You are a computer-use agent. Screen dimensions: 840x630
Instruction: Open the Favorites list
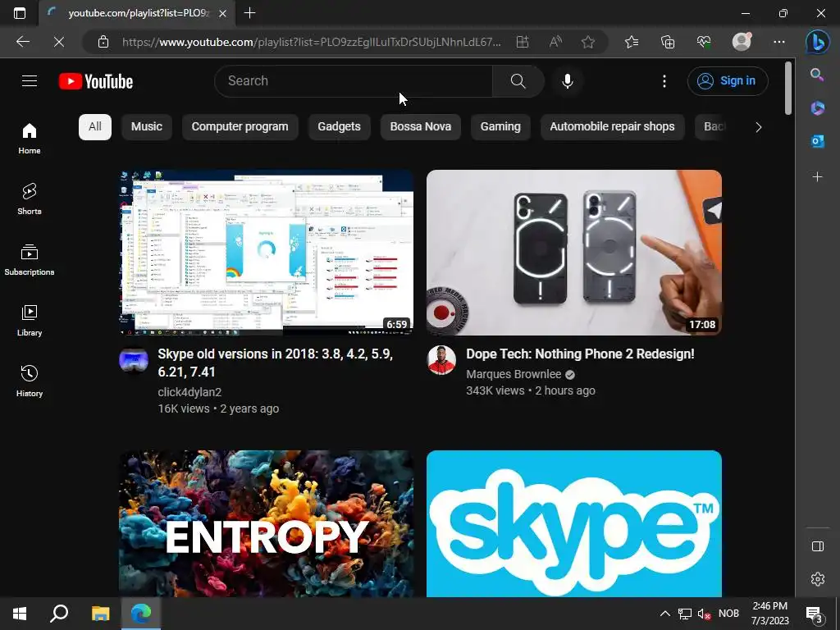point(632,42)
